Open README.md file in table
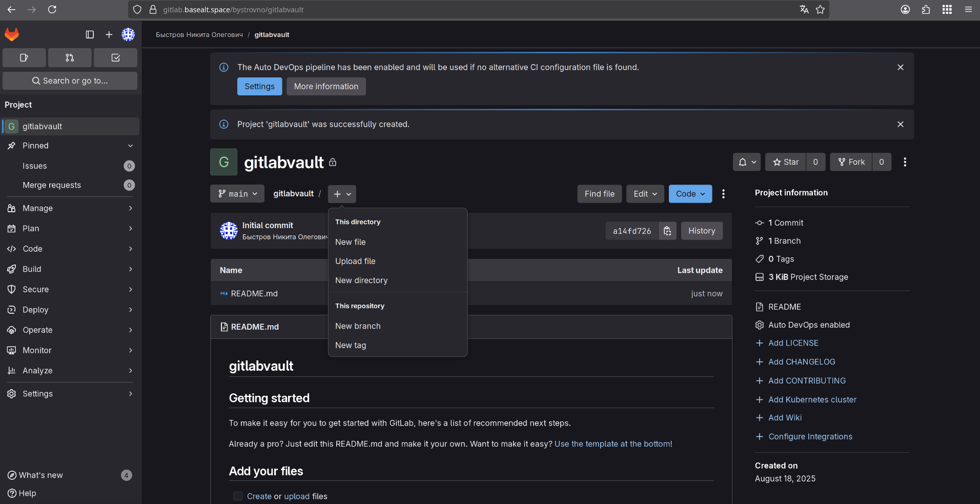The width and height of the screenshot is (980, 504). click(254, 293)
